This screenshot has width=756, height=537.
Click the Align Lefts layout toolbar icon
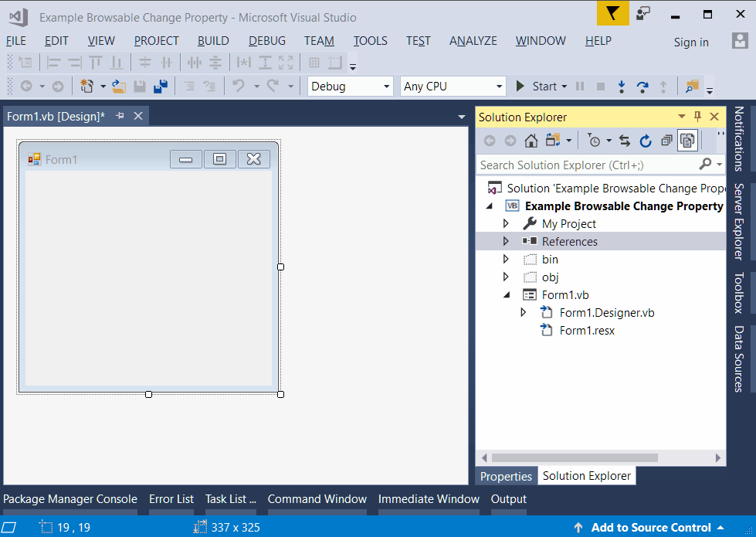coord(53,63)
